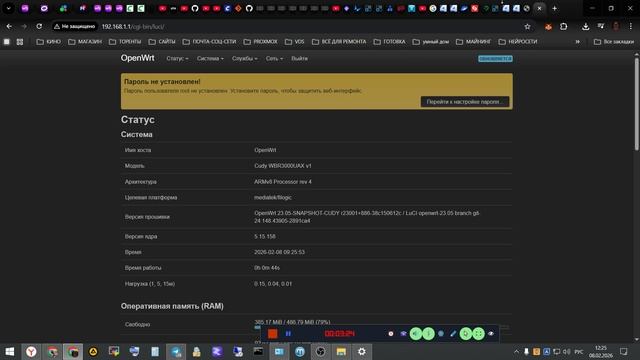
Task: Open САЙТЫ bookmarks folder
Action: click(x=162, y=42)
